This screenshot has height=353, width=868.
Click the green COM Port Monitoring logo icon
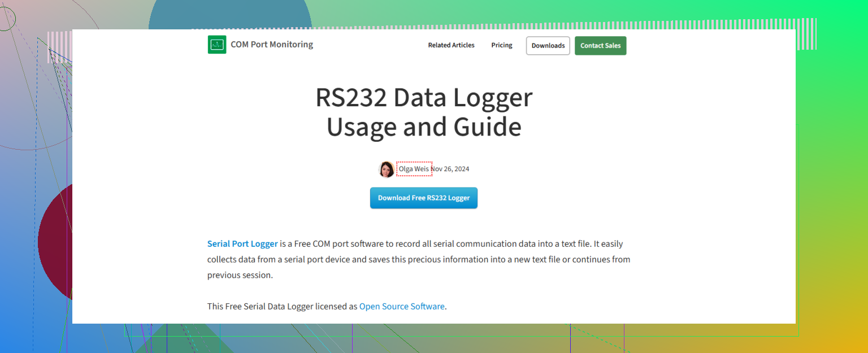click(217, 45)
